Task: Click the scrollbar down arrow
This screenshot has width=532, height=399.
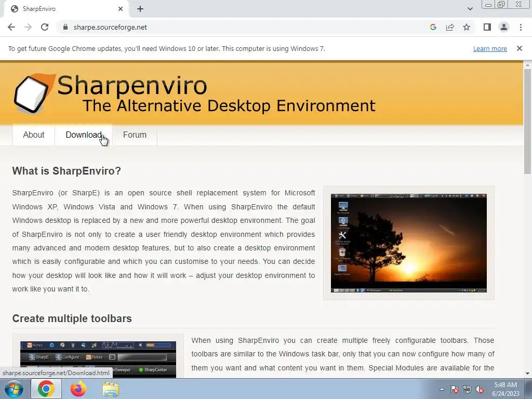Action: coord(527,374)
